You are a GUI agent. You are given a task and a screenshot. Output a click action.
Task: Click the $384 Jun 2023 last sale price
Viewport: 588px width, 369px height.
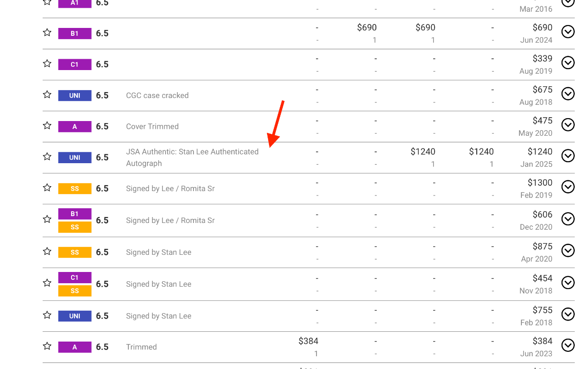542,341
